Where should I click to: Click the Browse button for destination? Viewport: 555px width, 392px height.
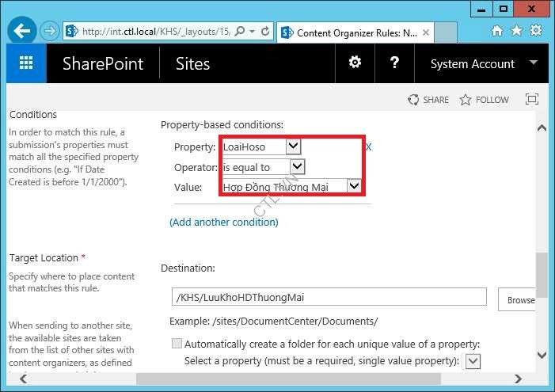520,300
